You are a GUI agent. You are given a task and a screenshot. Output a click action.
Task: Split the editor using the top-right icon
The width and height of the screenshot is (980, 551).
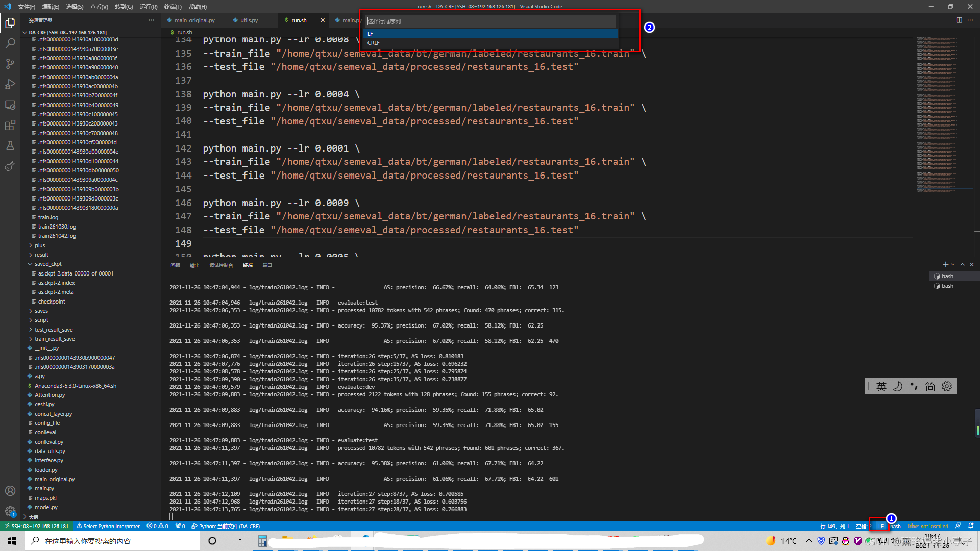click(x=960, y=20)
